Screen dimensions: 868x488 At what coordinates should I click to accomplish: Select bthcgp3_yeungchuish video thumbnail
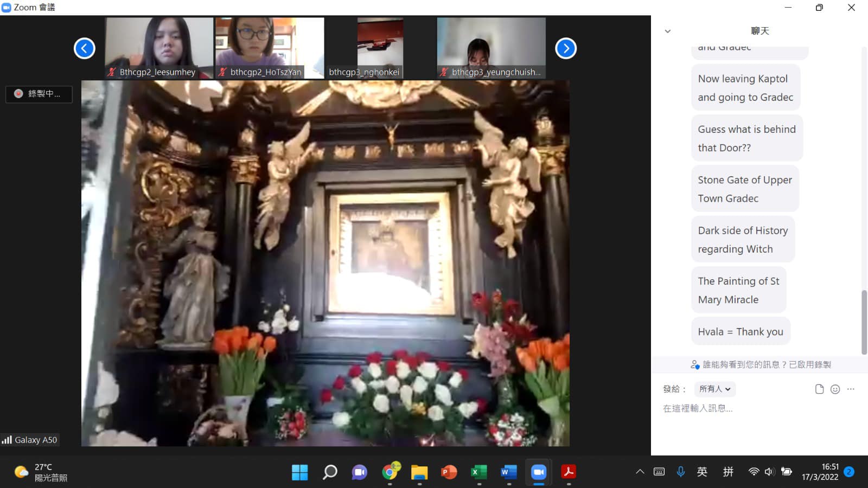491,48
